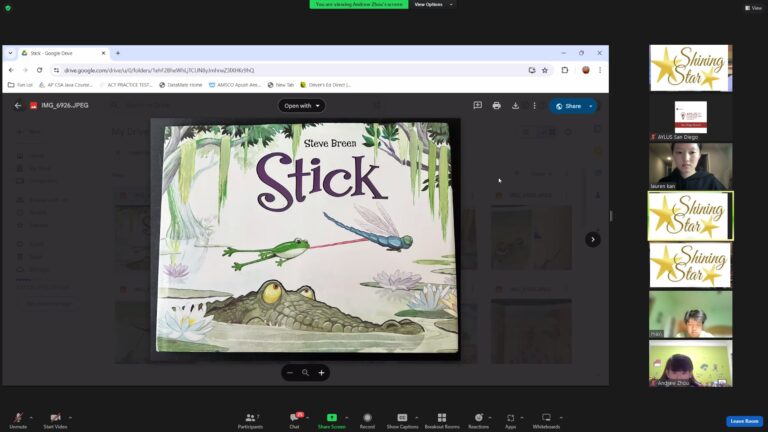Download the image file

515,105
